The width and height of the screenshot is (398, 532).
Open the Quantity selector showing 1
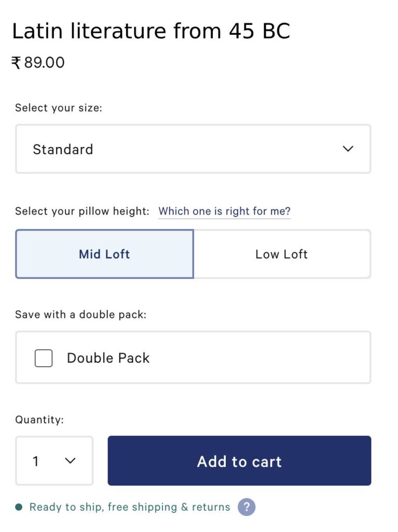click(x=54, y=461)
